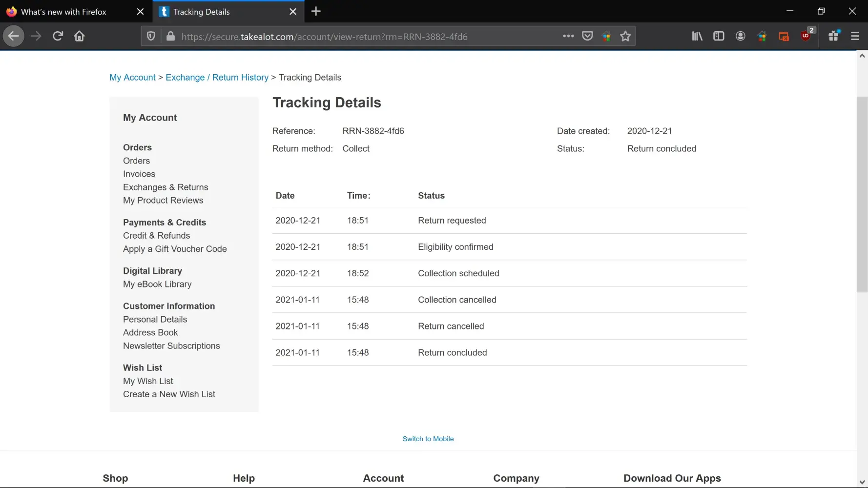Viewport: 868px width, 488px height.
Task: Open the Firefox account icon
Action: point(740,36)
